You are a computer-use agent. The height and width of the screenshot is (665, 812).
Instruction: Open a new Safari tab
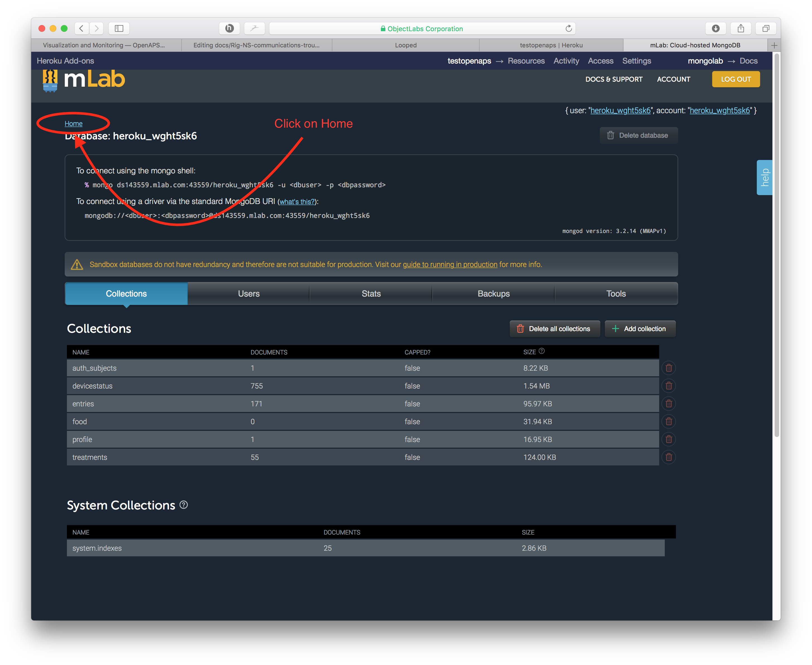pyautogui.click(x=774, y=45)
